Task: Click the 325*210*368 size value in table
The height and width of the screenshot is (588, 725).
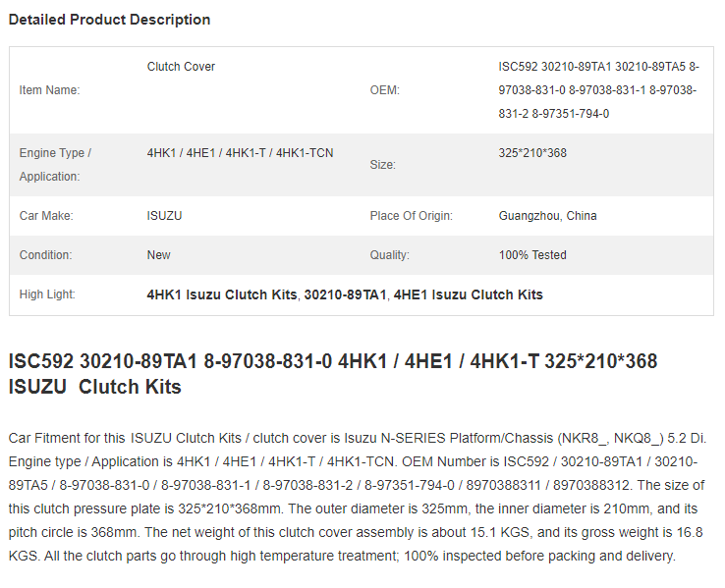Action: click(532, 153)
